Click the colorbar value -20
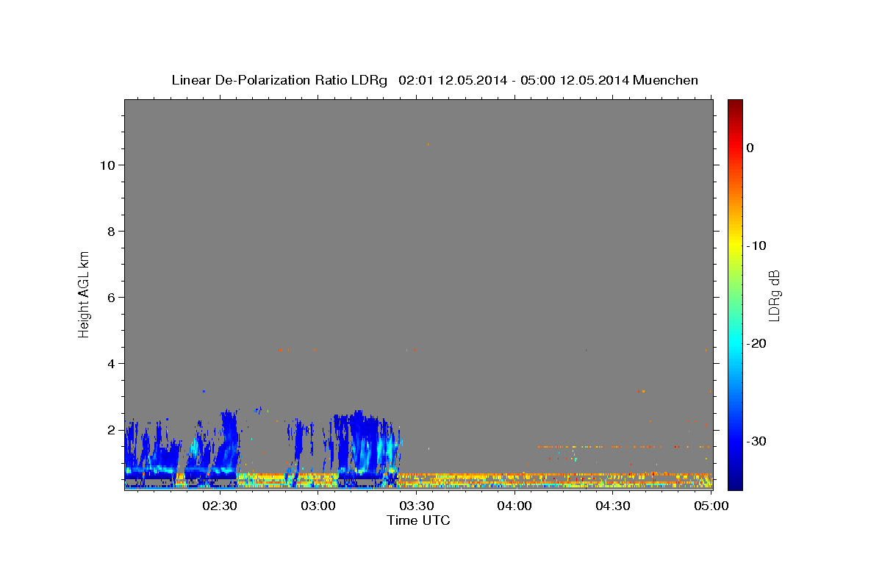882x588 pixels. (757, 343)
